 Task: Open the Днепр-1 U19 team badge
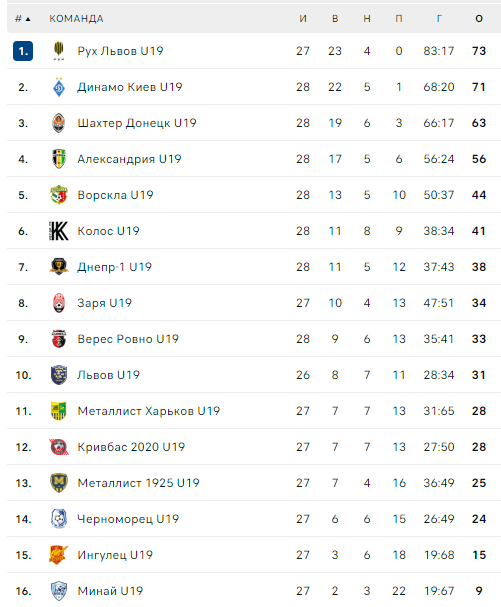[x=59, y=267]
